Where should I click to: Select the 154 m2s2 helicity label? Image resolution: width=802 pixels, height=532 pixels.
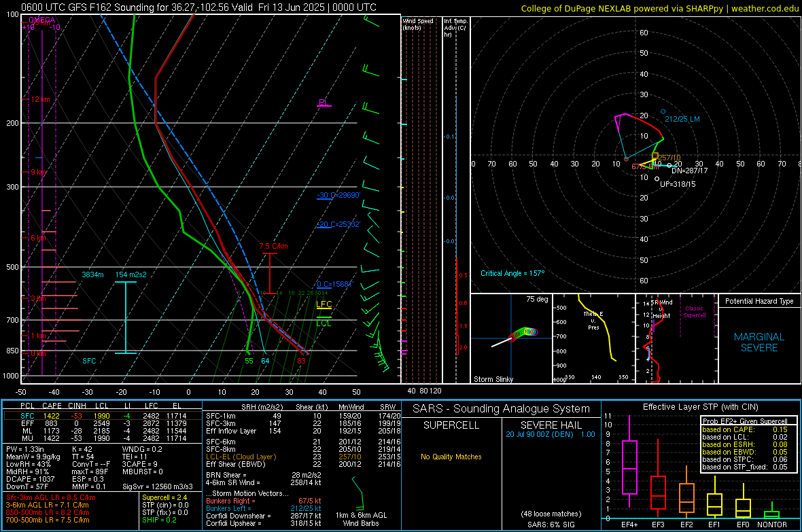(x=131, y=274)
